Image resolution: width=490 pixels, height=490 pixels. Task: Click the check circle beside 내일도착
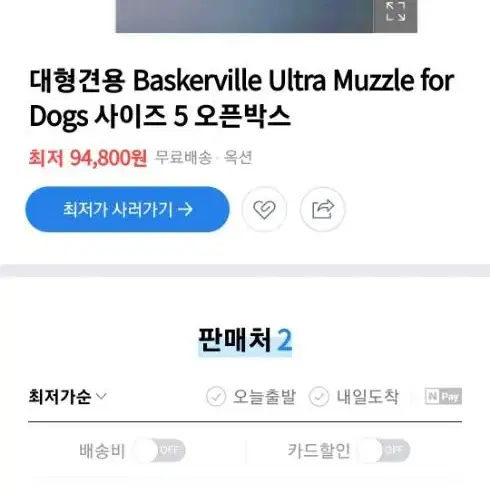[319, 396]
